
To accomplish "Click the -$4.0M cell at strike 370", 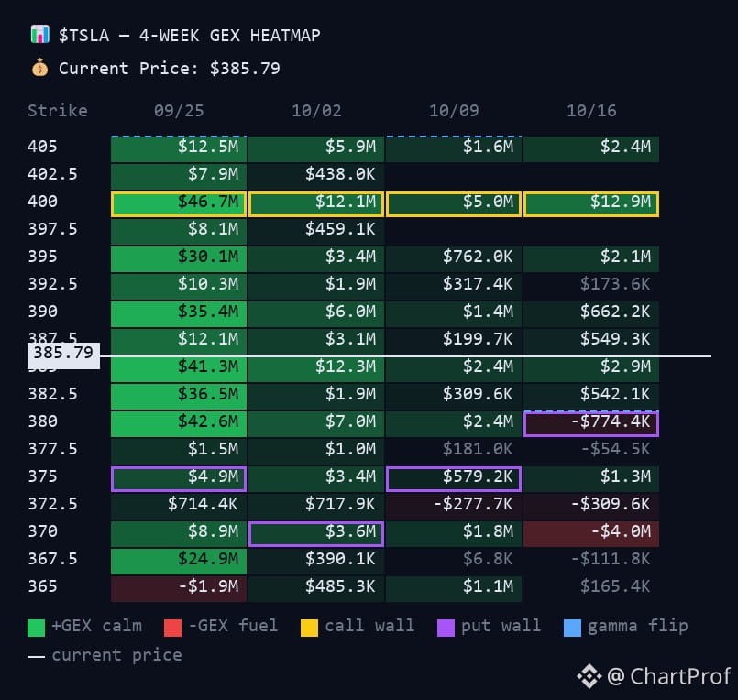I will pyautogui.click(x=591, y=534).
